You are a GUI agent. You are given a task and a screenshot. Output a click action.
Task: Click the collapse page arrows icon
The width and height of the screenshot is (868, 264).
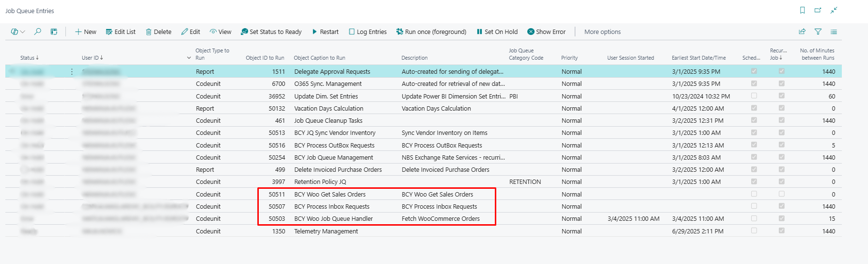pos(834,10)
